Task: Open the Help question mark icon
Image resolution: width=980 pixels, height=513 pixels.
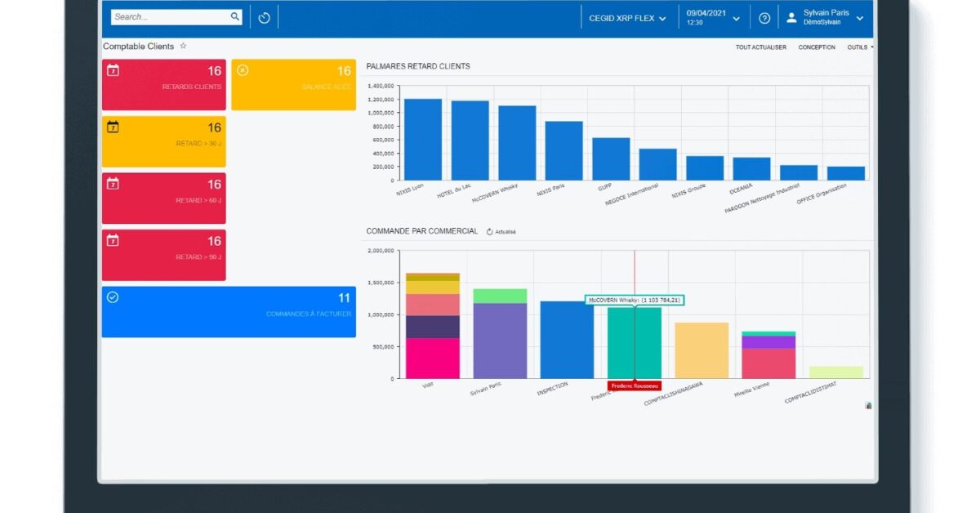Action: (x=764, y=17)
